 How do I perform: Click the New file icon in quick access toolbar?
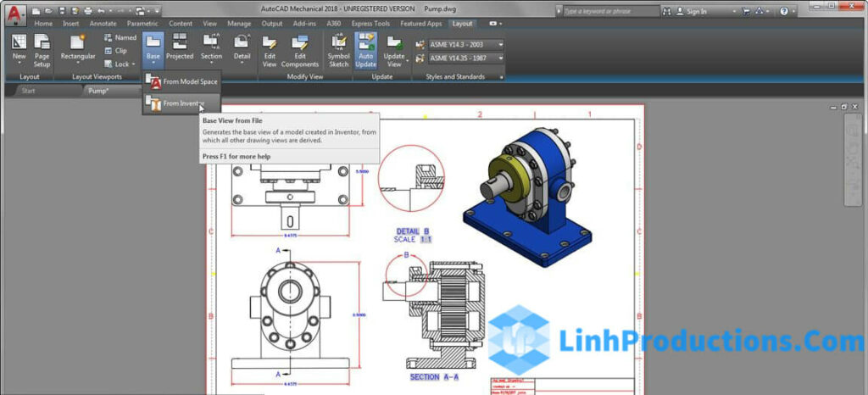click(x=36, y=10)
